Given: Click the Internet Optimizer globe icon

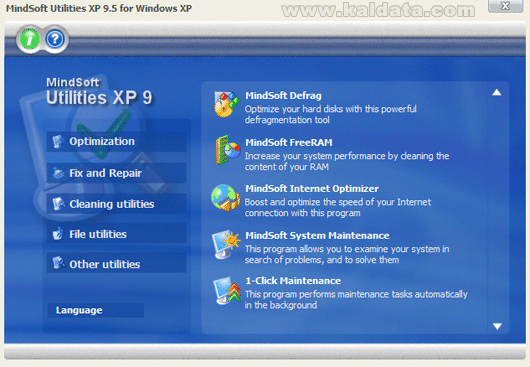Looking at the screenshot, I should [225, 198].
